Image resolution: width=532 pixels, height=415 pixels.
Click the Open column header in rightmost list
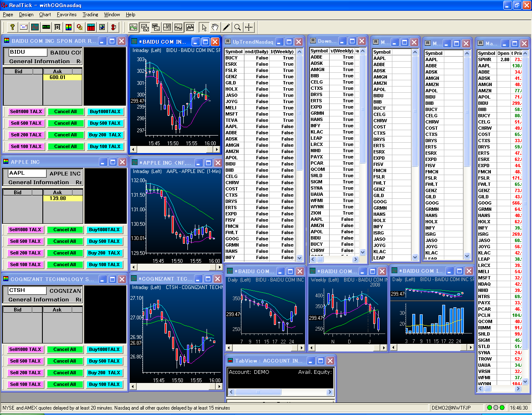coord(504,53)
